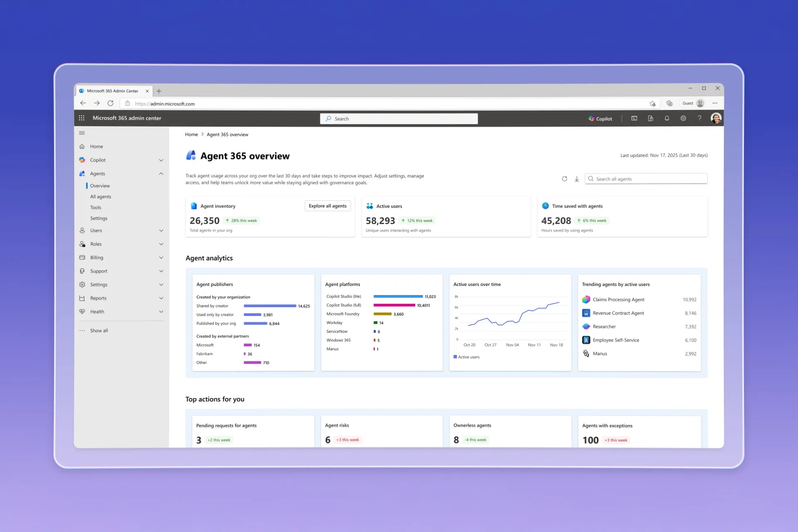Viewport: 798px width, 532px height.
Task: Expand the Reports navigation section
Action: [161, 298]
